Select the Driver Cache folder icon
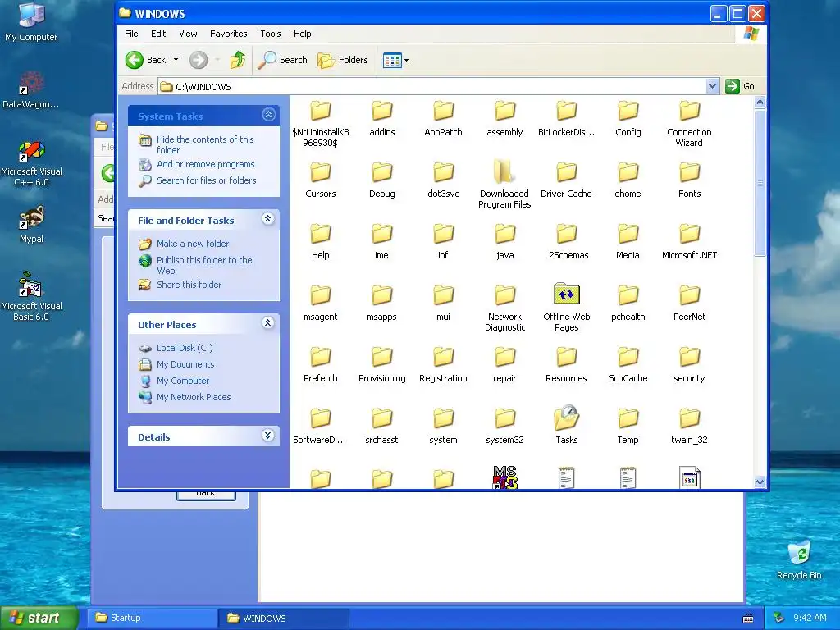This screenshot has width=840, height=630. pos(566,172)
